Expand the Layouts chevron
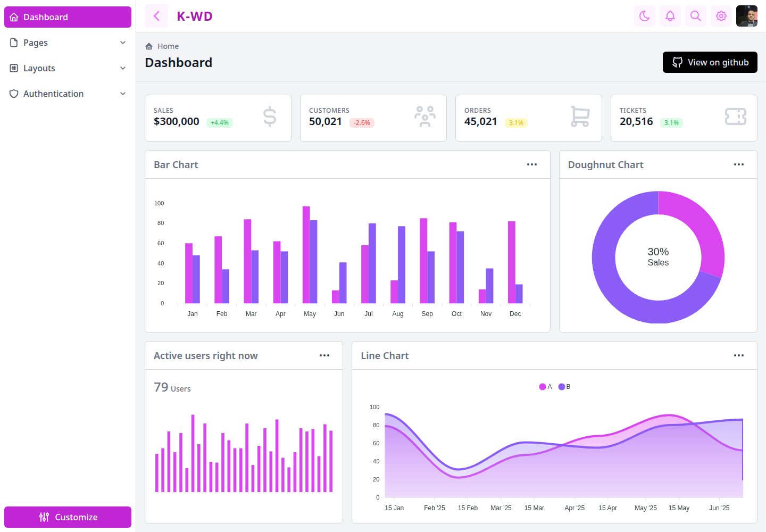766x532 pixels. 123,68
